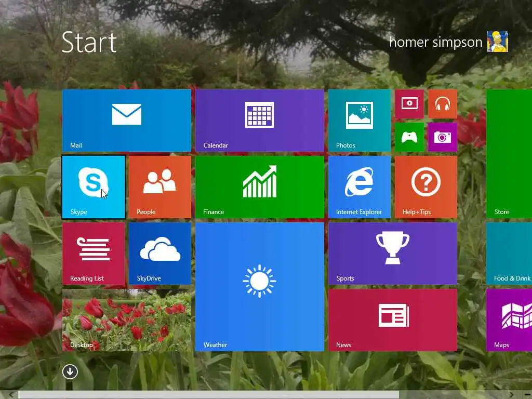Open the Maps tile
Viewport: 532px width, 399px height.
(509, 320)
